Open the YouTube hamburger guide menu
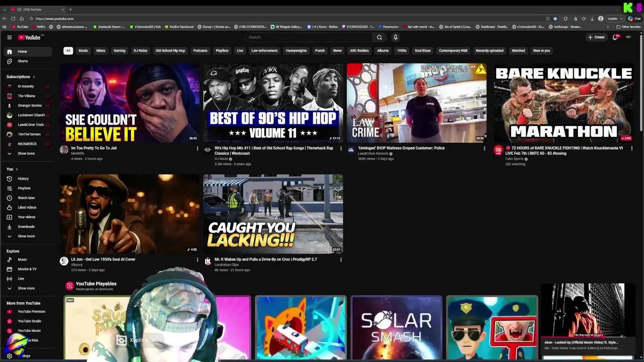The width and height of the screenshot is (644, 362). click(9, 37)
